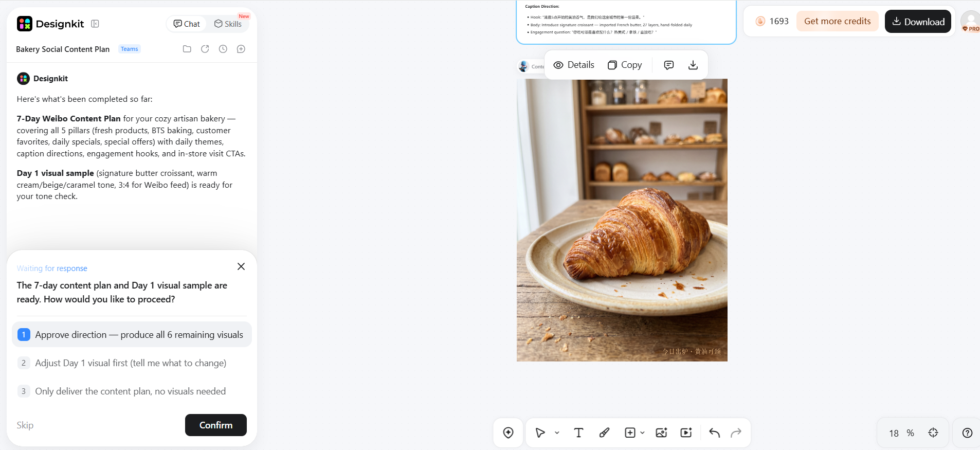
Task: Choose option 2 Adjust Day 1 visual
Action: 132,363
